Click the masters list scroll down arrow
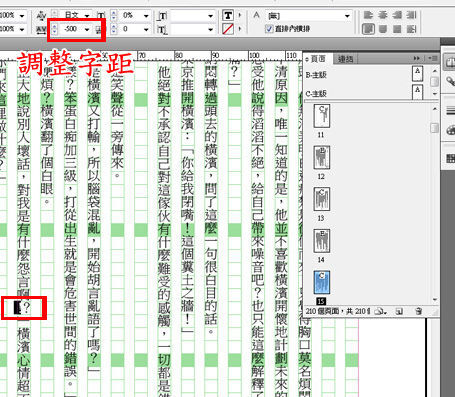Screen dimensions: 455x397 click(x=434, y=94)
